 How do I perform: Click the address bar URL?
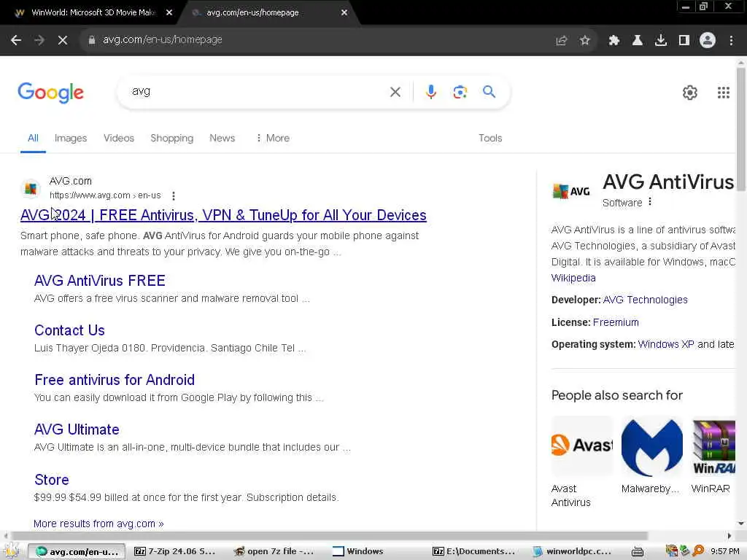point(163,40)
